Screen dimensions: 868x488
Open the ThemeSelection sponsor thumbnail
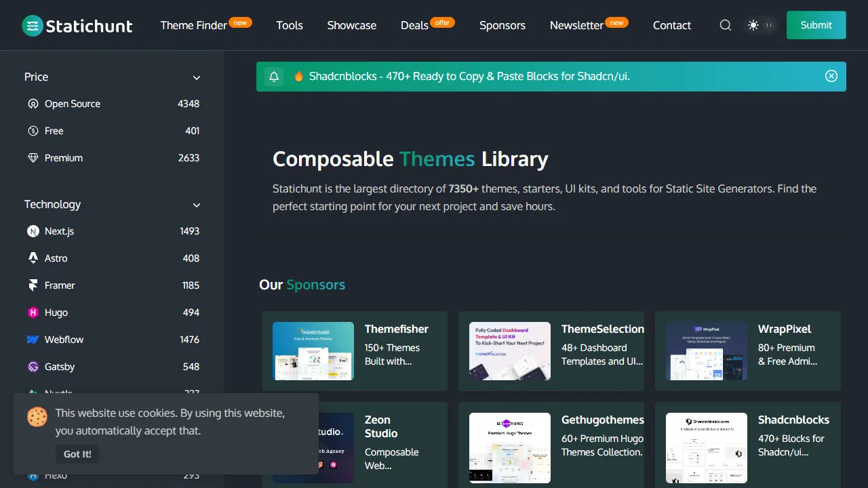click(x=510, y=351)
